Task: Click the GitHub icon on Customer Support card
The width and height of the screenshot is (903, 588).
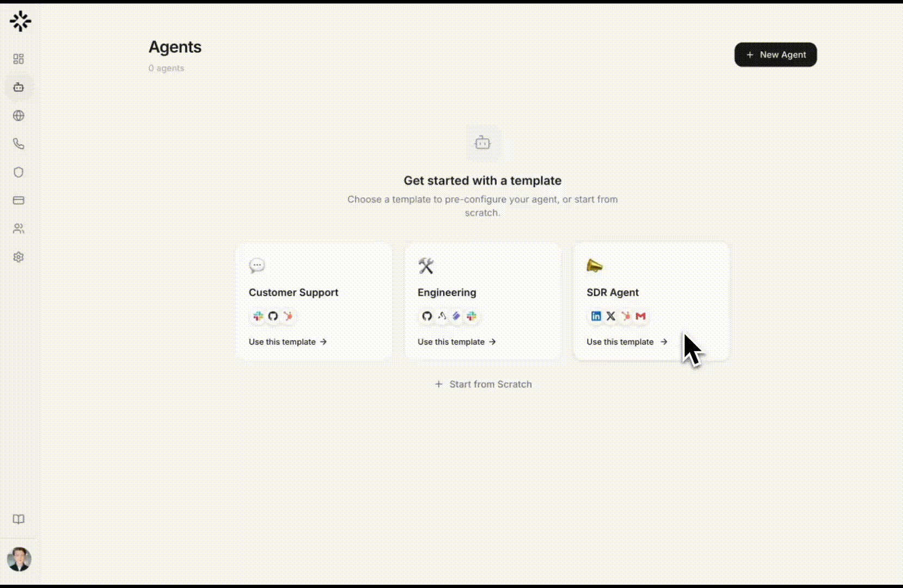Action: coord(273,316)
